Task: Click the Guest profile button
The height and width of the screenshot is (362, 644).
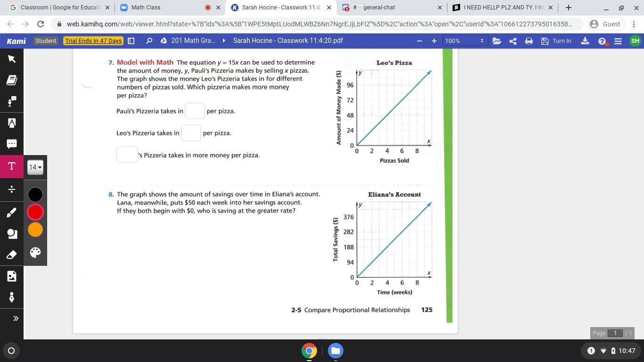Action: (x=606, y=24)
